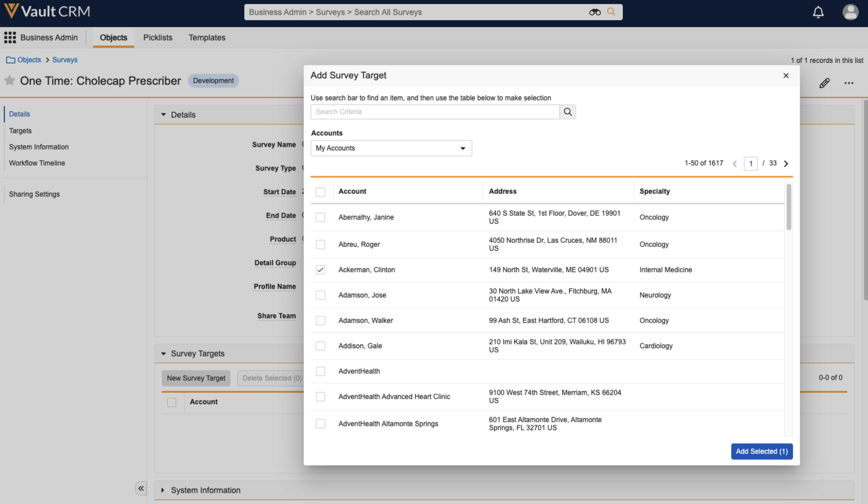
Task: Click the orange magnifier in top search bar
Action: [611, 12]
